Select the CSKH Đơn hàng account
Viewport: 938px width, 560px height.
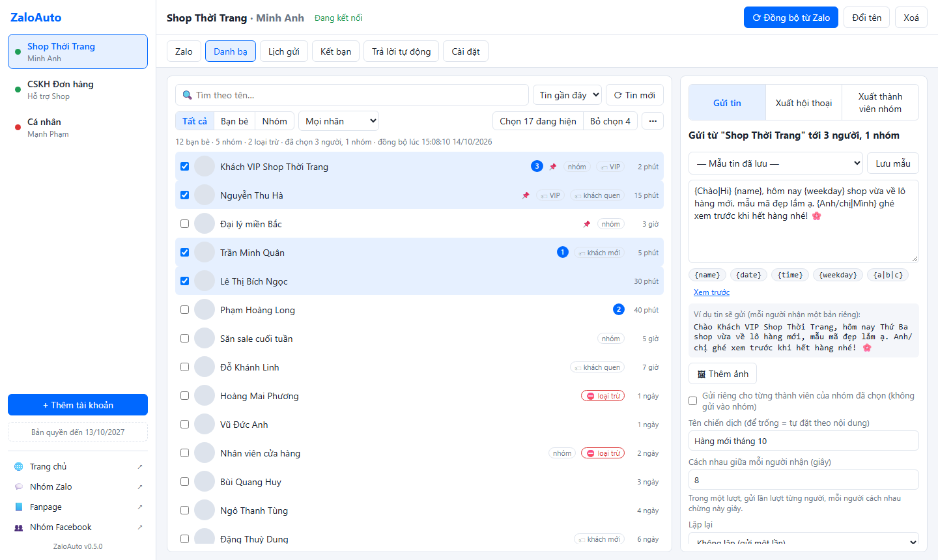(78, 90)
